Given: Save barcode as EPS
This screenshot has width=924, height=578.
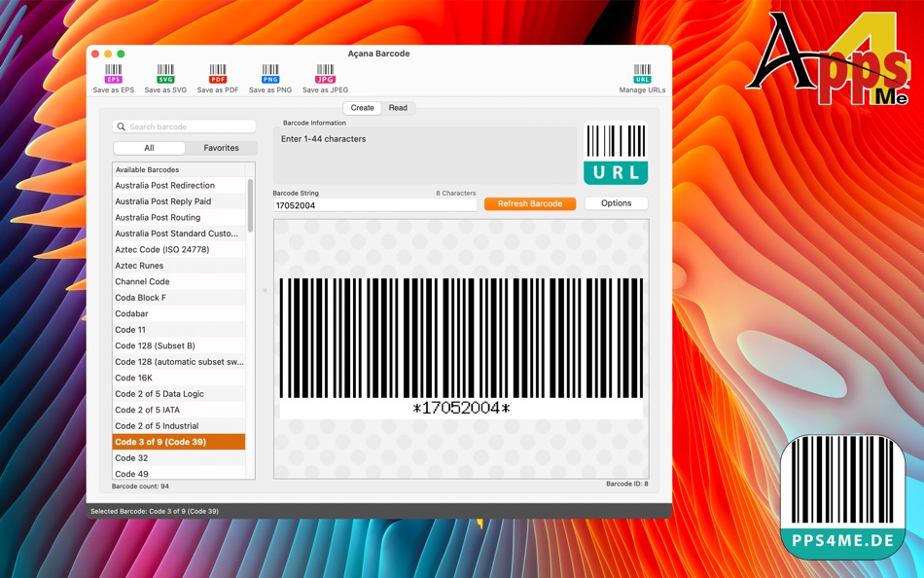Looking at the screenshot, I should point(113,79).
